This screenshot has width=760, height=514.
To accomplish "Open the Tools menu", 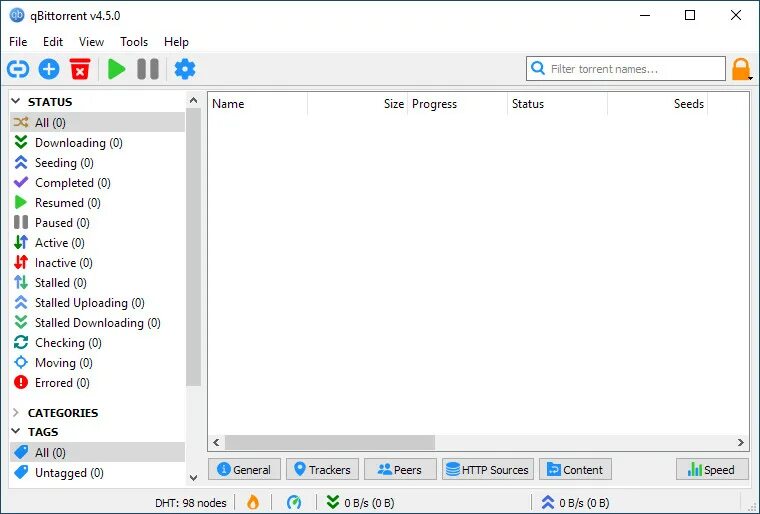I will point(134,42).
